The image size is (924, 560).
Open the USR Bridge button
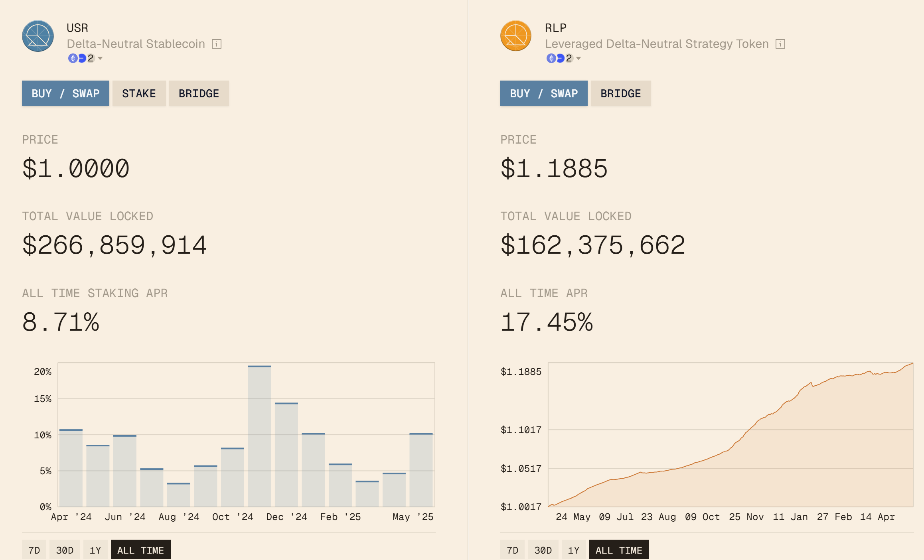point(199,93)
